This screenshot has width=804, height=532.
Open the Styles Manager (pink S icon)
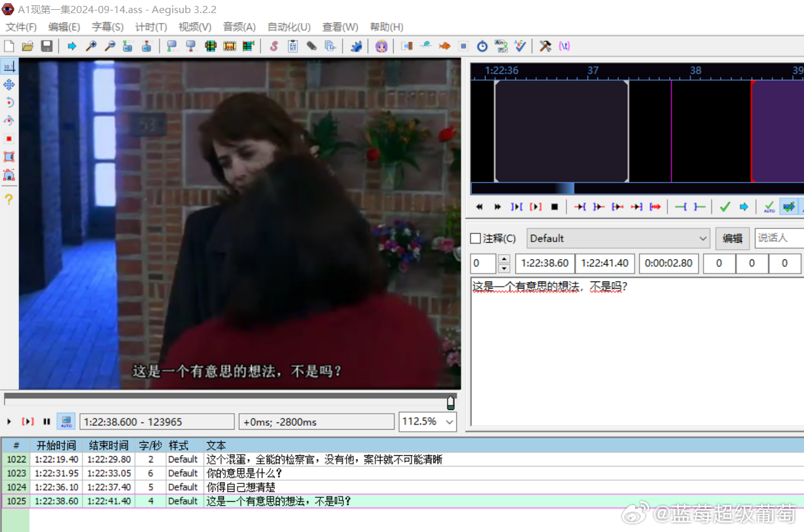pyautogui.click(x=274, y=46)
